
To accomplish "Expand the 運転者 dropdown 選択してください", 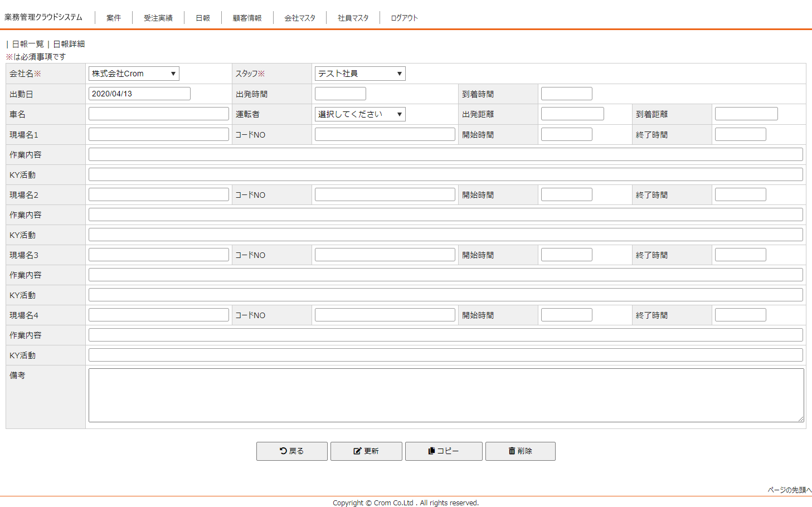I will [x=360, y=114].
